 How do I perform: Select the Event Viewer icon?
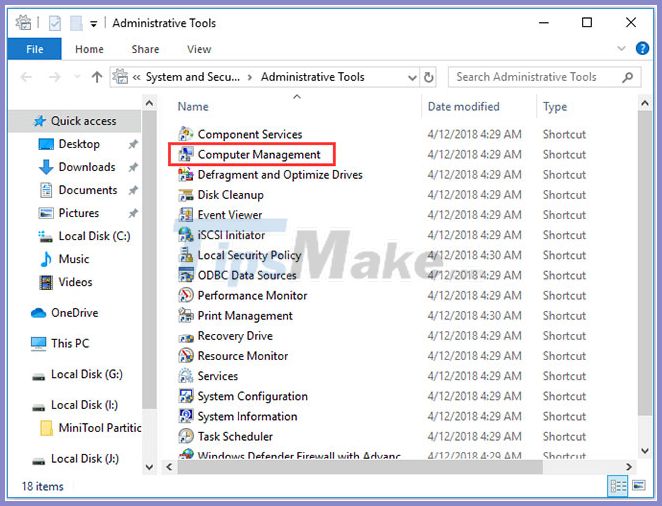coord(186,215)
